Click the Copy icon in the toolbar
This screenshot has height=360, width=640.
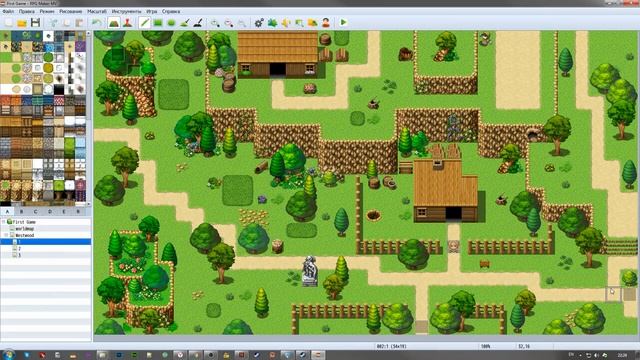(67, 22)
